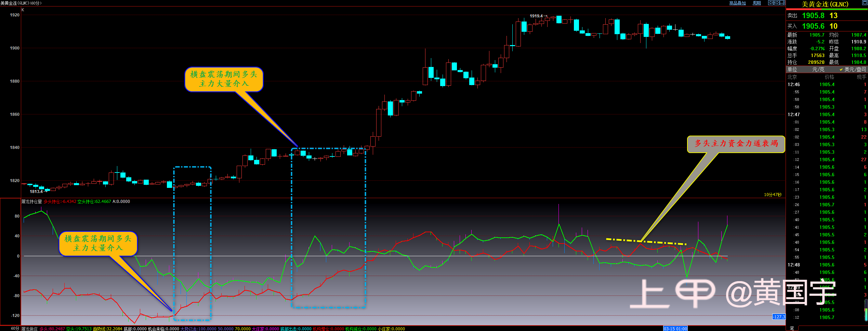Maximize the quote panel with its square icon
This screenshot has width=868, height=331.
(x=865, y=3)
